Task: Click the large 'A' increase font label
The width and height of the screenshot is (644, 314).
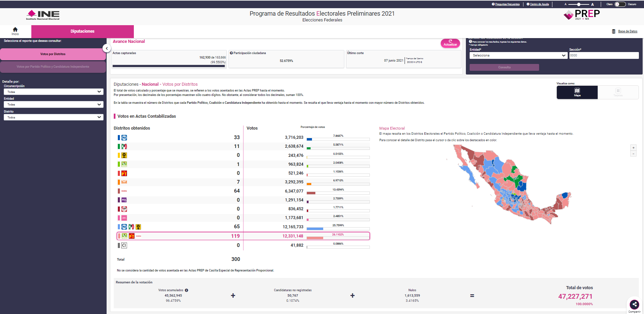Action: pos(593,4)
